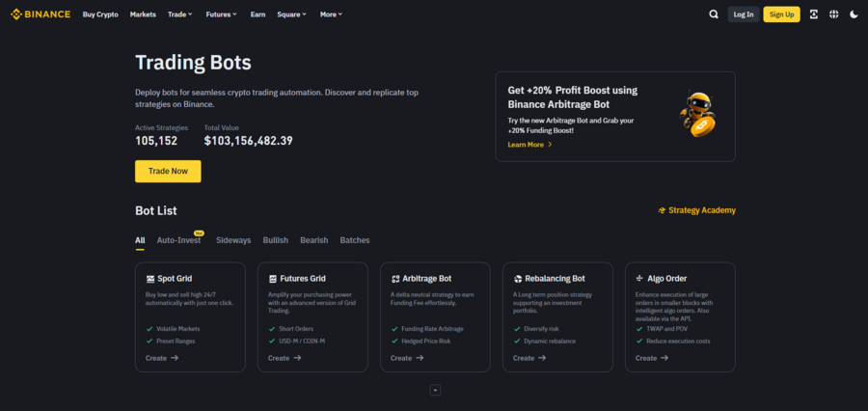868x411 pixels.
Task: Click the Spot Grid card icon
Action: coord(150,279)
